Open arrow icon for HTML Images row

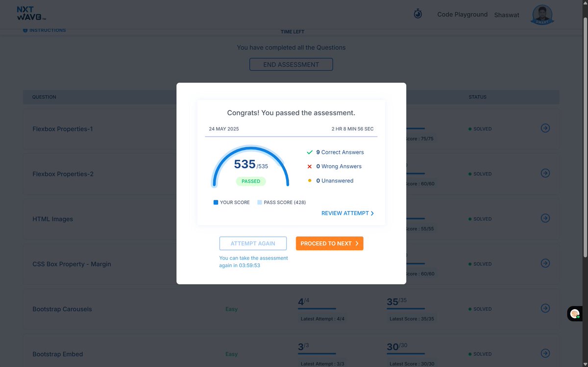[545, 218]
